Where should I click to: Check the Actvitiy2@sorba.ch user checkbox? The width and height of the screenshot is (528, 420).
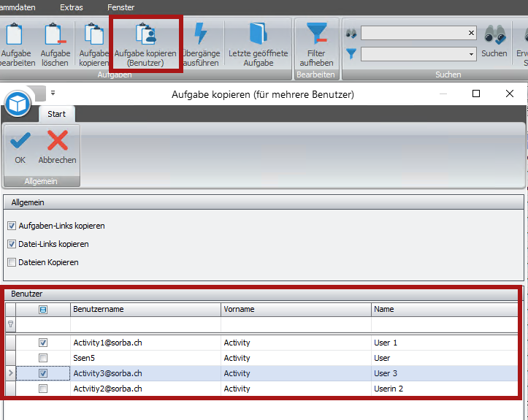(43, 389)
